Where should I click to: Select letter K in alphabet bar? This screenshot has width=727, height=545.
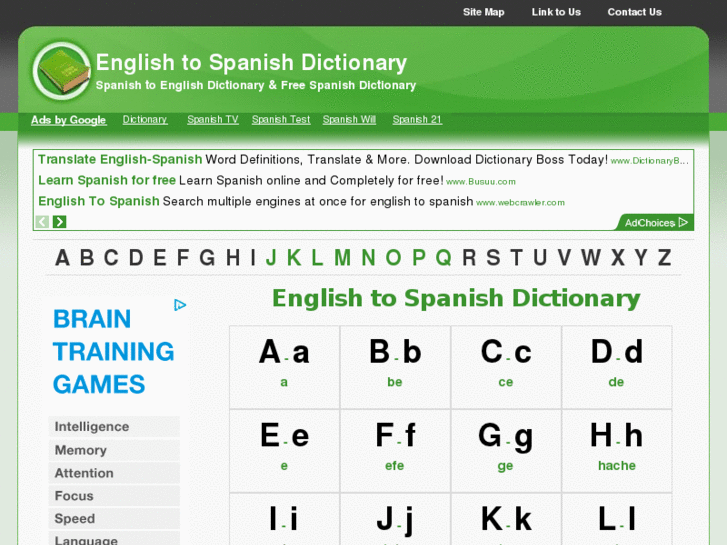294,257
